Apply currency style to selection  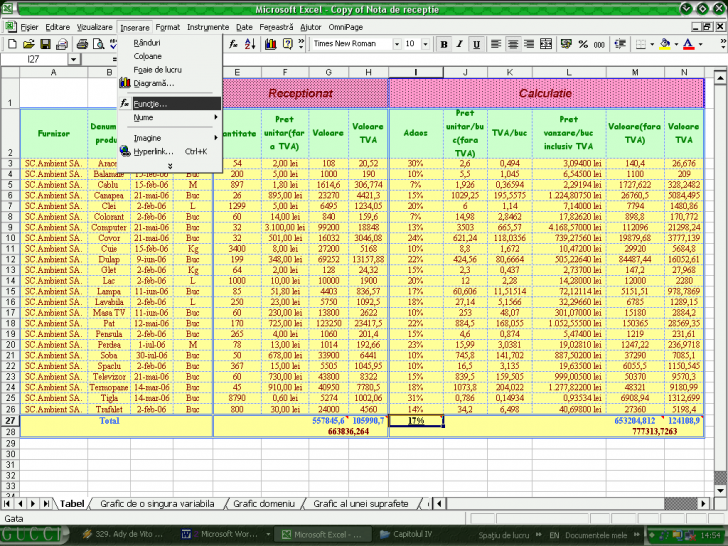pyautogui.click(x=566, y=44)
